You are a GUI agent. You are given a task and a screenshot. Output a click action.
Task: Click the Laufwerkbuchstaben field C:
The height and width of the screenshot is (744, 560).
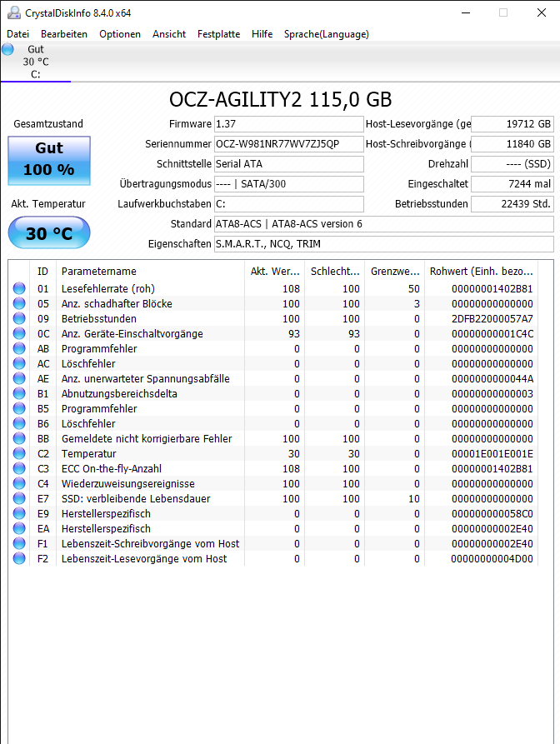point(289,204)
